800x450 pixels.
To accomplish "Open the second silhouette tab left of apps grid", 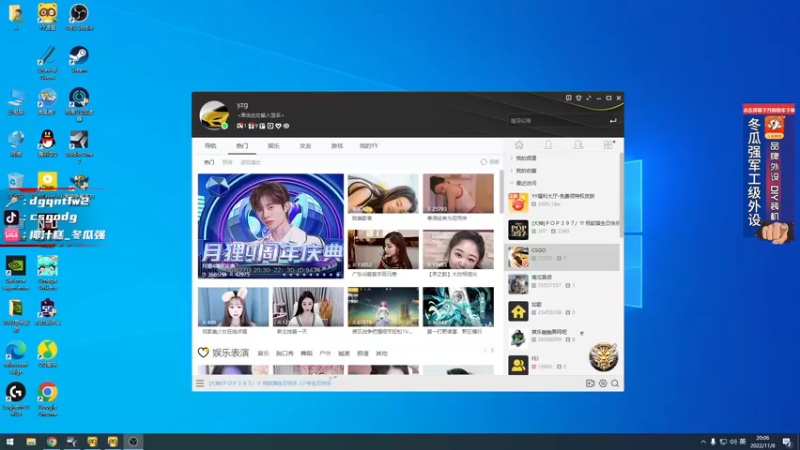I will (x=578, y=145).
